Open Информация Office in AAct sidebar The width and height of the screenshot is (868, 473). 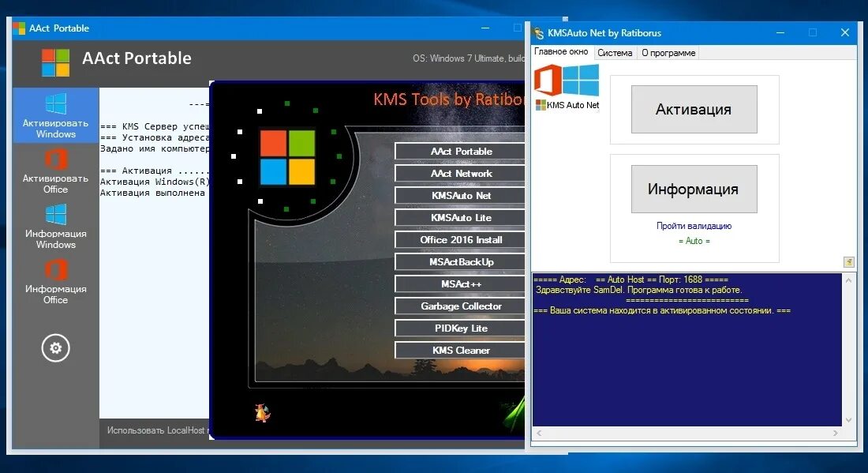click(55, 282)
